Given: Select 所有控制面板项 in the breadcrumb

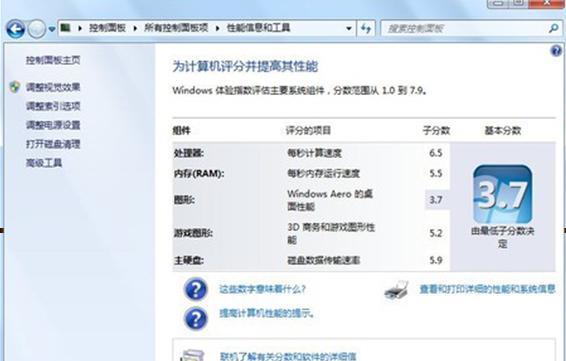Looking at the screenshot, I should [x=176, y=28].
